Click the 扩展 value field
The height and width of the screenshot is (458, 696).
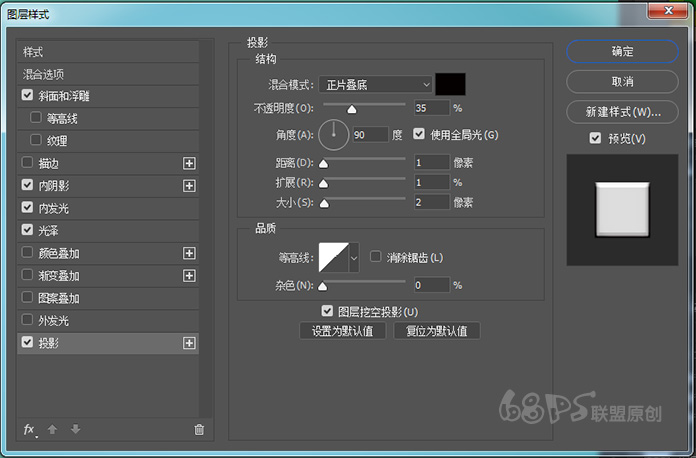[432, 182]
